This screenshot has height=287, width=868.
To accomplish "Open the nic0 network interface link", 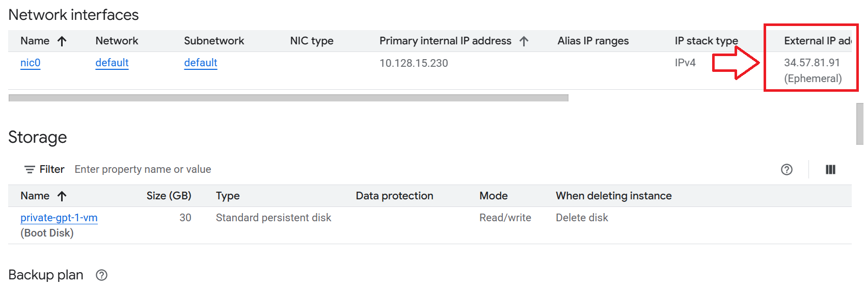I will (30, 63).
